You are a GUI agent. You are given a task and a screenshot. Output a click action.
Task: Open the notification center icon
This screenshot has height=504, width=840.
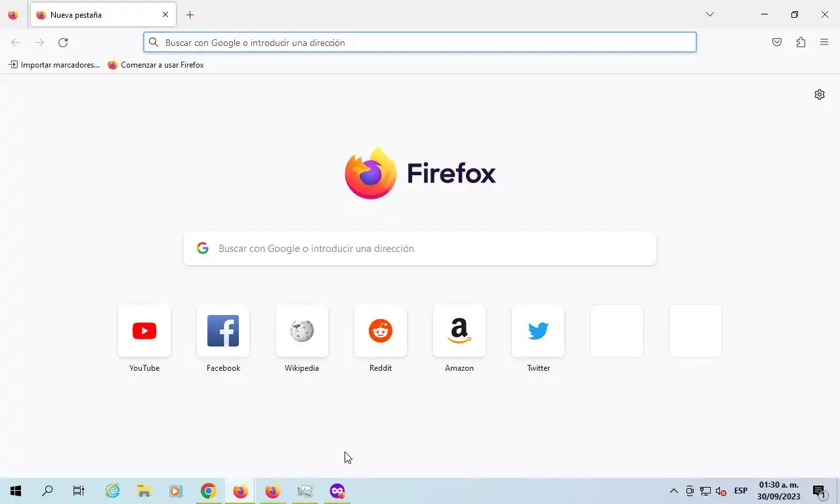(819, 491)
